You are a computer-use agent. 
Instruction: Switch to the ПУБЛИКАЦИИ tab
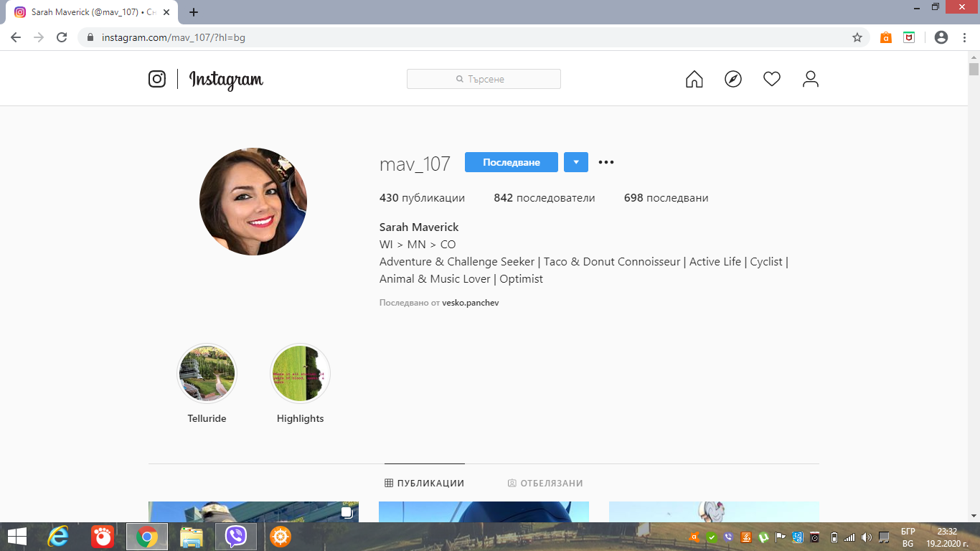[424, 484]
